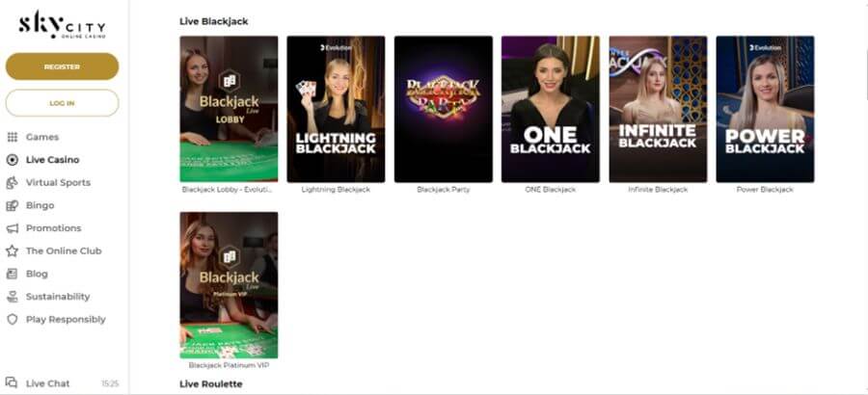
Task: Click the 15:25 time in sidebar
Action: (110, 383)
